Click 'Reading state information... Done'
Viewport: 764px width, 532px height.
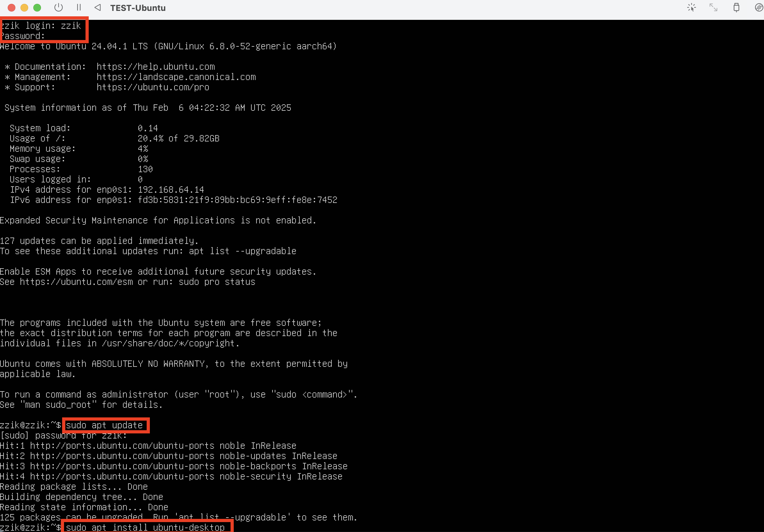pos(84,507)
